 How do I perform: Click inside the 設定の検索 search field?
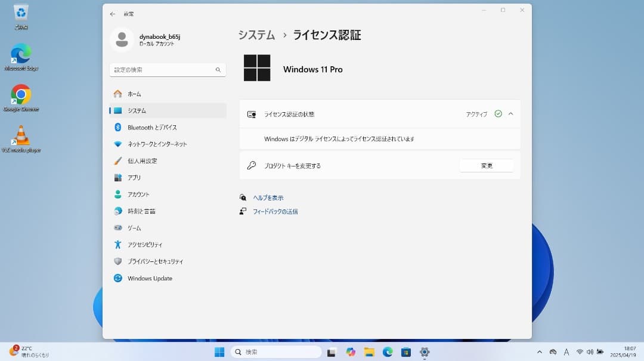pyautogui.click(x=167, y=69)
